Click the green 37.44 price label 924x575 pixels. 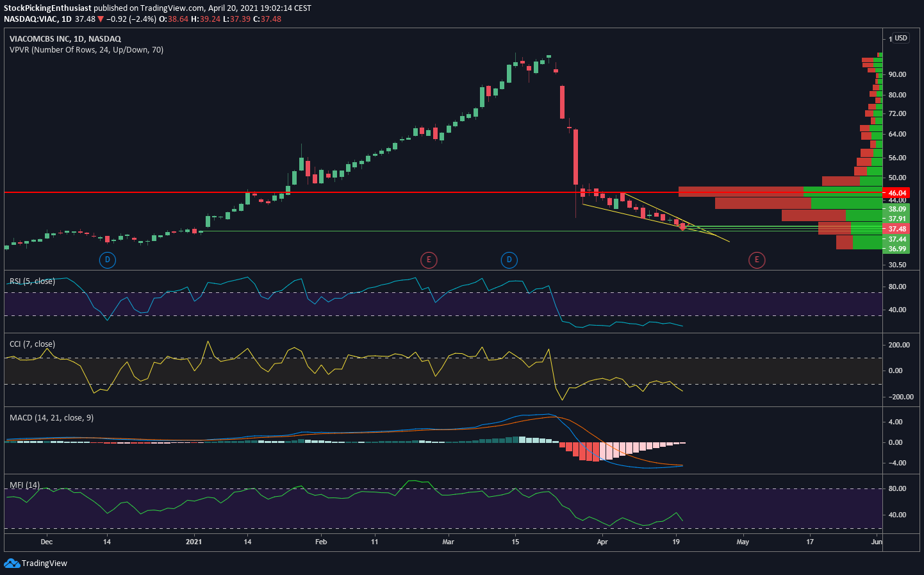[896, 239]
